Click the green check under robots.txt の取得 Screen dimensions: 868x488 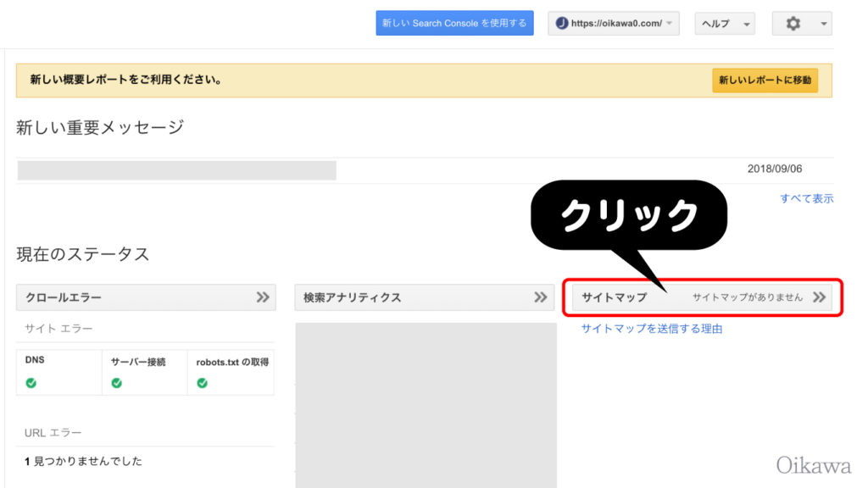203,383
